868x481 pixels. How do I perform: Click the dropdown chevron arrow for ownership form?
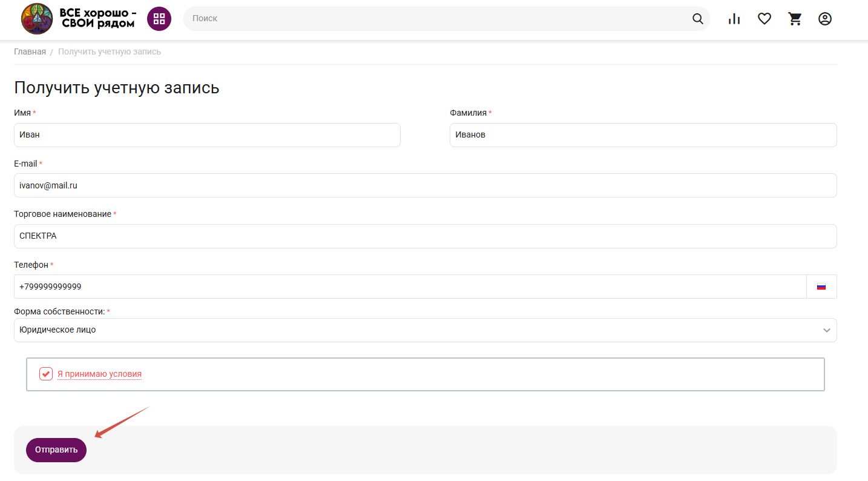point(826,330)
